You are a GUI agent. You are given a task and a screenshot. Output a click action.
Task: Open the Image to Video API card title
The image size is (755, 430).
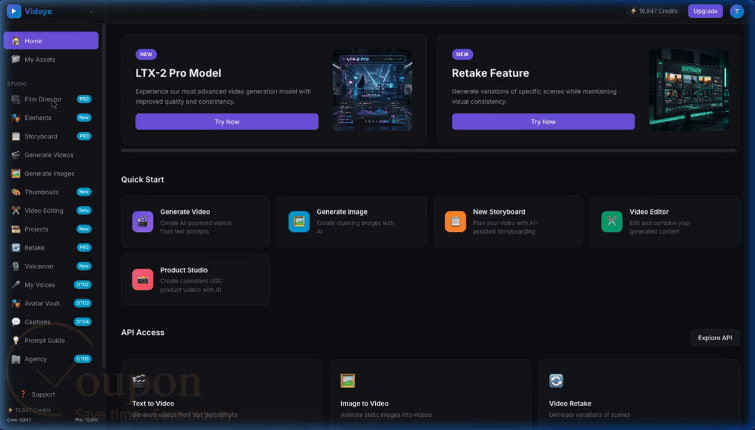point(364,404)
